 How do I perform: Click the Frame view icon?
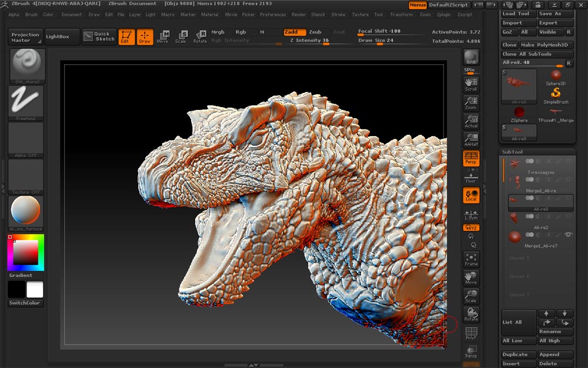click(471, 260)
